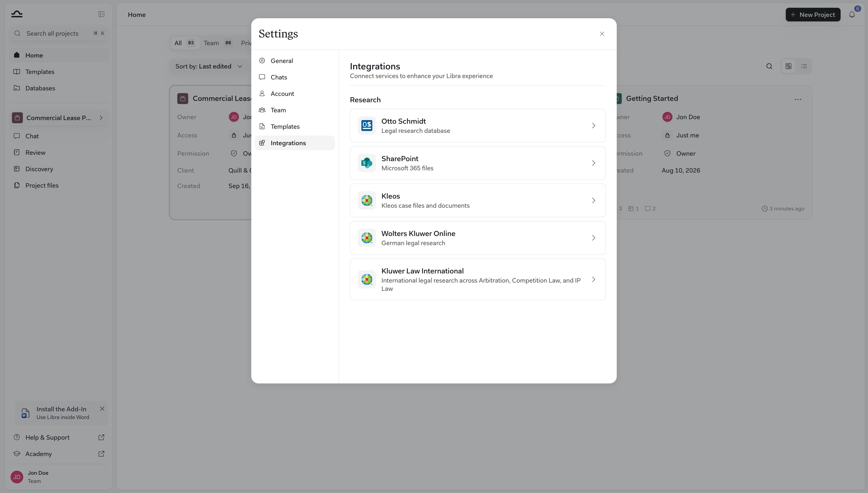Expand Otto Schmidt integration chevron

pyautogui.click(x=593, y=126)
